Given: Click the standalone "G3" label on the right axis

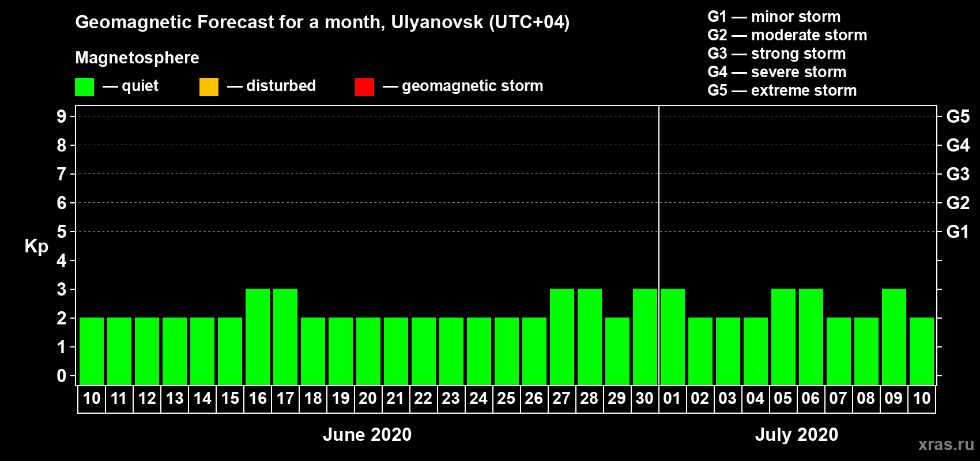Looking at the screenshot, I should [958, 174].
